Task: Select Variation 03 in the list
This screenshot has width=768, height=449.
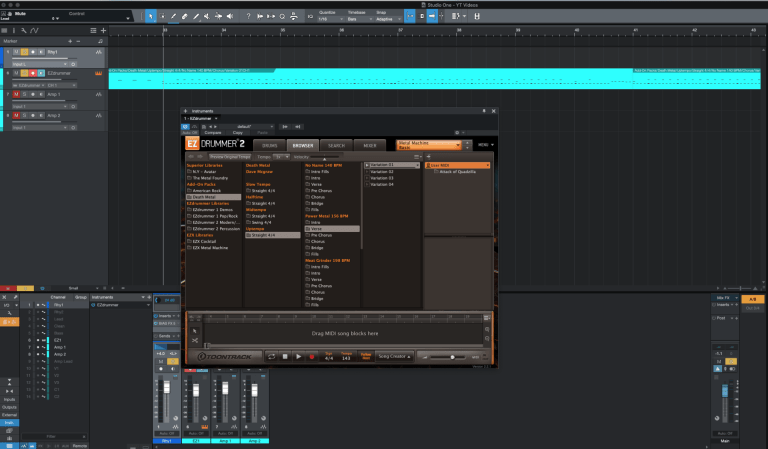Action: click(382, 178)
